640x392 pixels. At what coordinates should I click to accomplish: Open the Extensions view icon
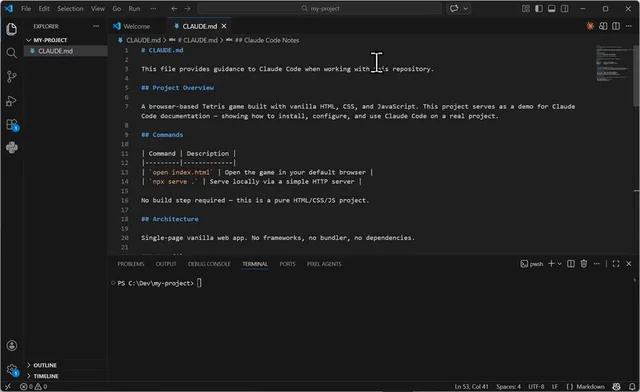(12, 125)
